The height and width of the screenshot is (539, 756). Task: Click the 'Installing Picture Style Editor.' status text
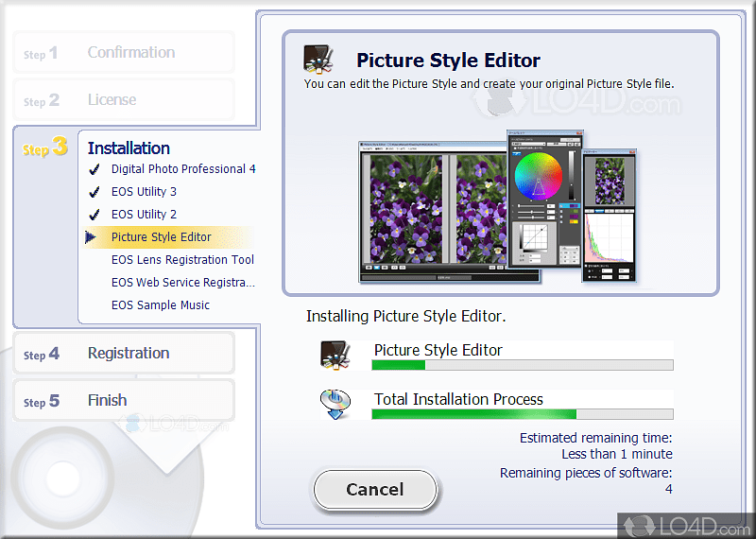tap(406, 316)
